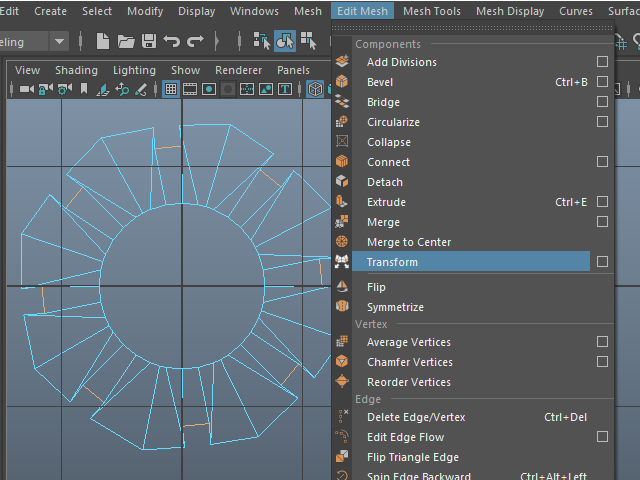Image resolution: width=640 pixels, height=480 pixels.
Task: Open the Extrude option box
Action: tap(602, 202)
